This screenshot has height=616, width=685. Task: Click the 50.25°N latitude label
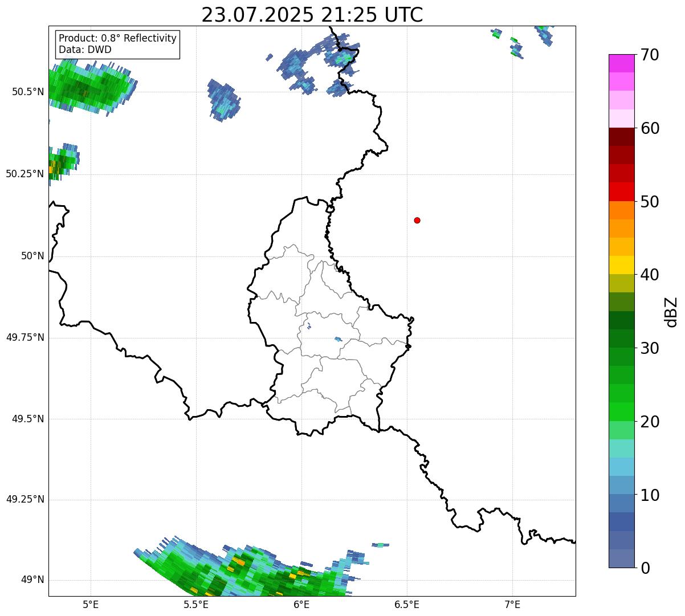click(x=25, y=174)
